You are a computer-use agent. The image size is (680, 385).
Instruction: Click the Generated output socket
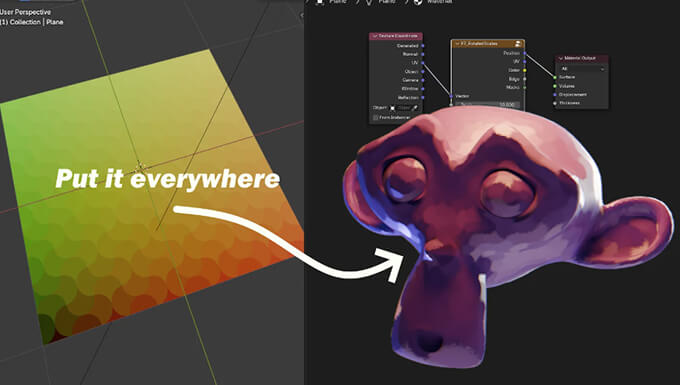point(423,46)
